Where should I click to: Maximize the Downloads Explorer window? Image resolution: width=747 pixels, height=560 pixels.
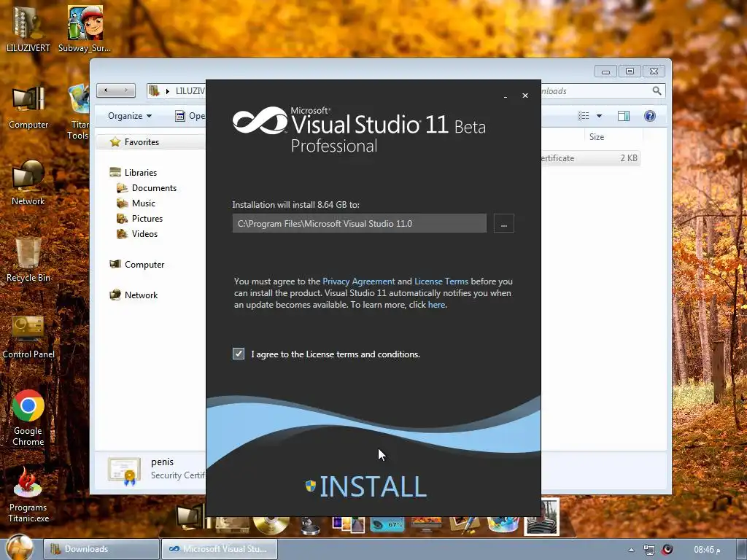(630, 71)
